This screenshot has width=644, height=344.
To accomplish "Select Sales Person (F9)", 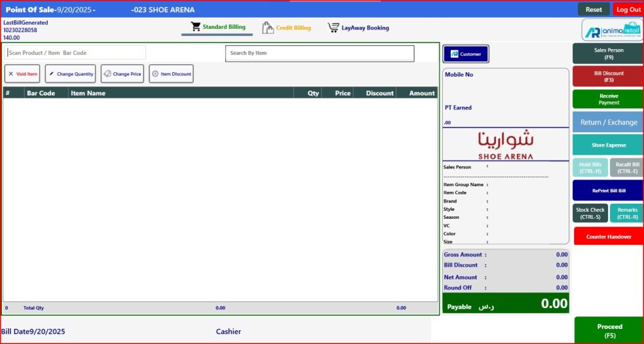I will click(x=608, y=53).
